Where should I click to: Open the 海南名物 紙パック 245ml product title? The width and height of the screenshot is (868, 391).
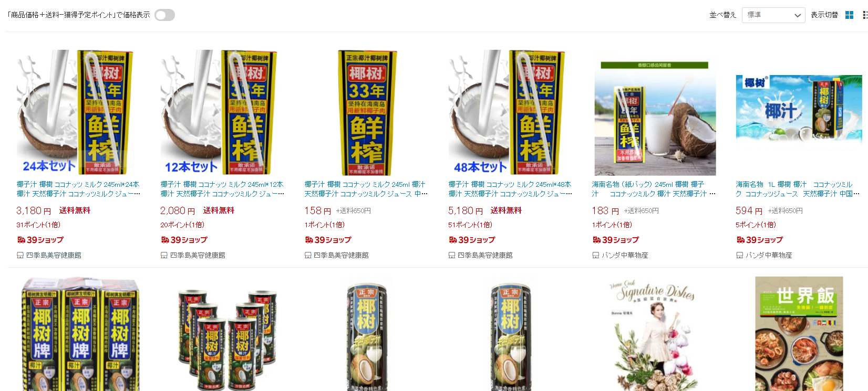pyautogui.click(x=654, y=189)
